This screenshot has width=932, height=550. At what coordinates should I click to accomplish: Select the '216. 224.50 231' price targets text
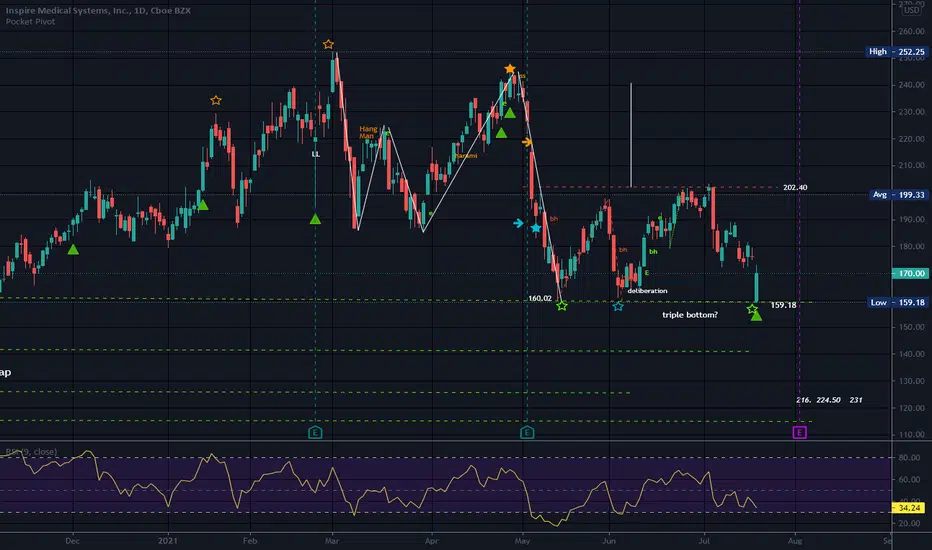829,400
